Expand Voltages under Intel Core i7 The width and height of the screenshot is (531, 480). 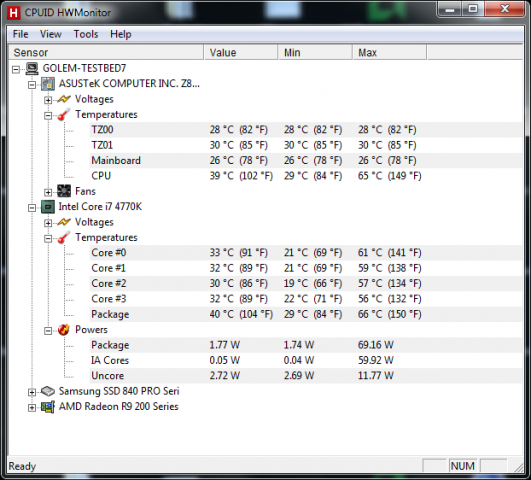pos(48,223)
